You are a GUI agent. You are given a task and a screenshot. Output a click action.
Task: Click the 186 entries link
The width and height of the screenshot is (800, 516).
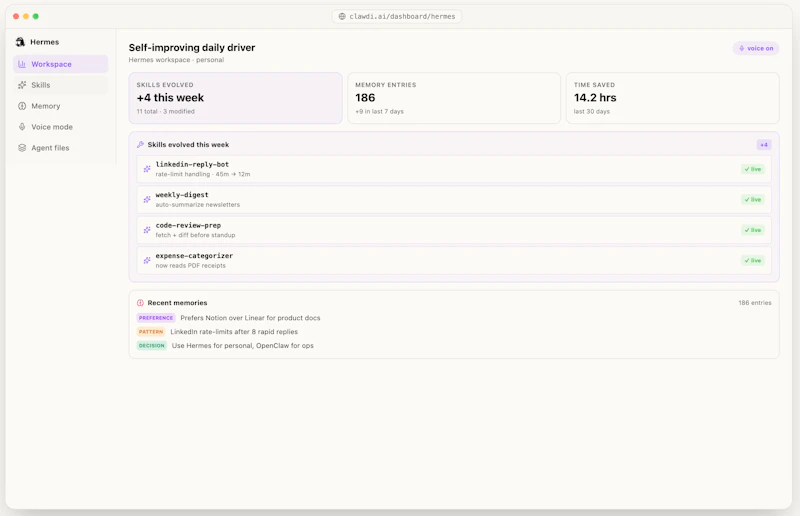click(755, 303)
